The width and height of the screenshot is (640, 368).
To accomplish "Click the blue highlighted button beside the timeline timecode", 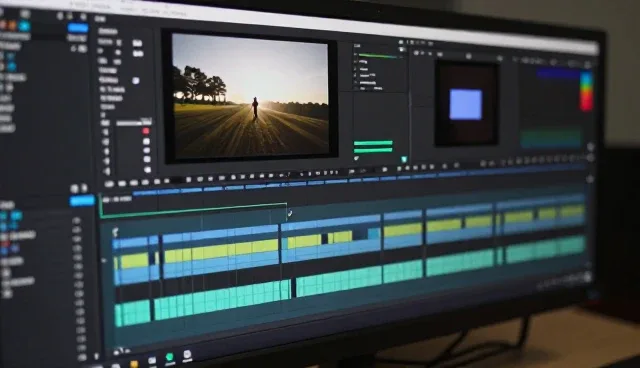I will coord(82,201).
